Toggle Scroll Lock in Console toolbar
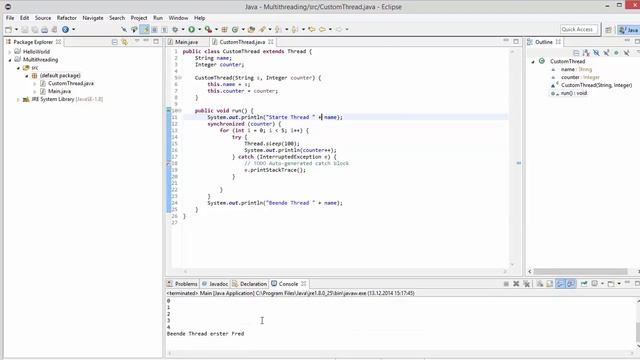 coord(550,284)
